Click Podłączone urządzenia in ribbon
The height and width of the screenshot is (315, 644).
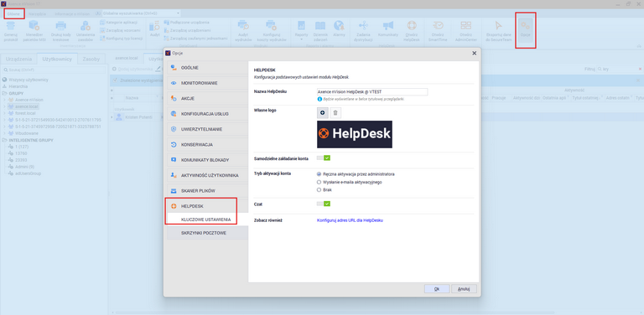click(186, 22)
